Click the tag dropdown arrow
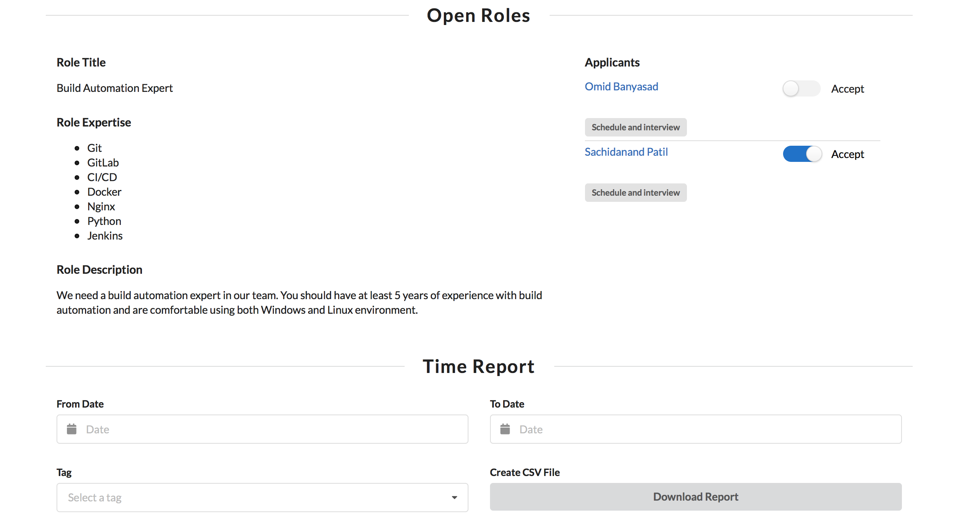This screenshot has height=526, width=980. tap(454, 498)
